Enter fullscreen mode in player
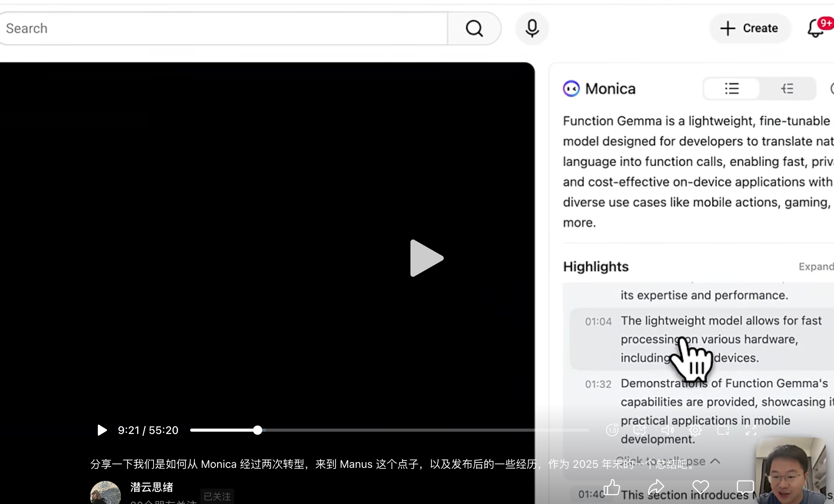The width and height of the screenshot is (834, 504). coord(751,430)
